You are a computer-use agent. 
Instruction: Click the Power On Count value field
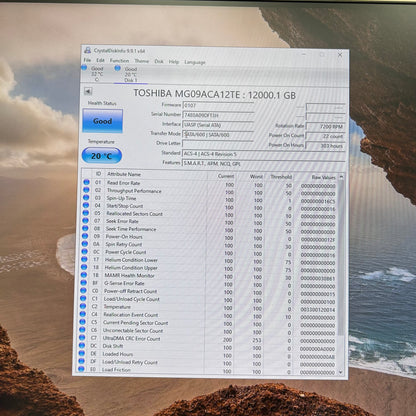click(x=326, y=136)
